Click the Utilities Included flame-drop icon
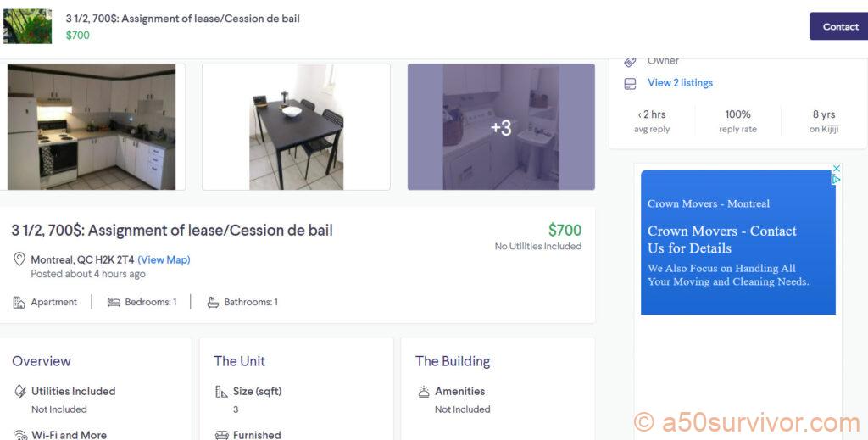The height and width of the screenshot is (440, 868). click(x=20, y=392)
